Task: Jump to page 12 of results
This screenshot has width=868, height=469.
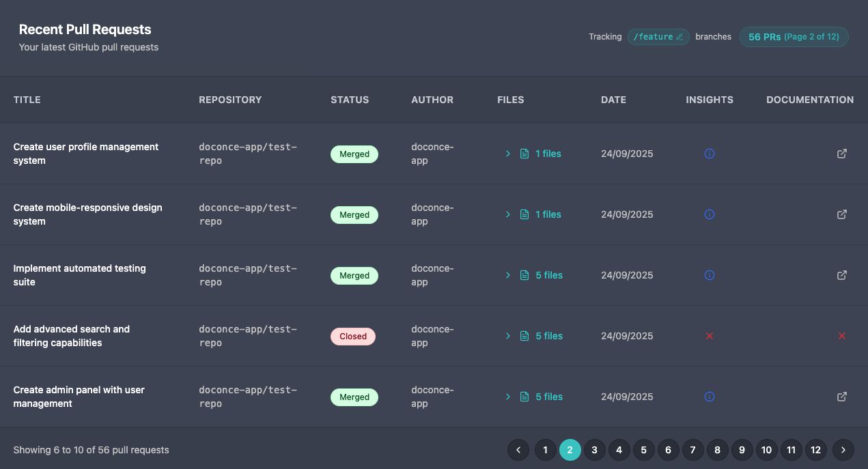Action: pos(815,450)
